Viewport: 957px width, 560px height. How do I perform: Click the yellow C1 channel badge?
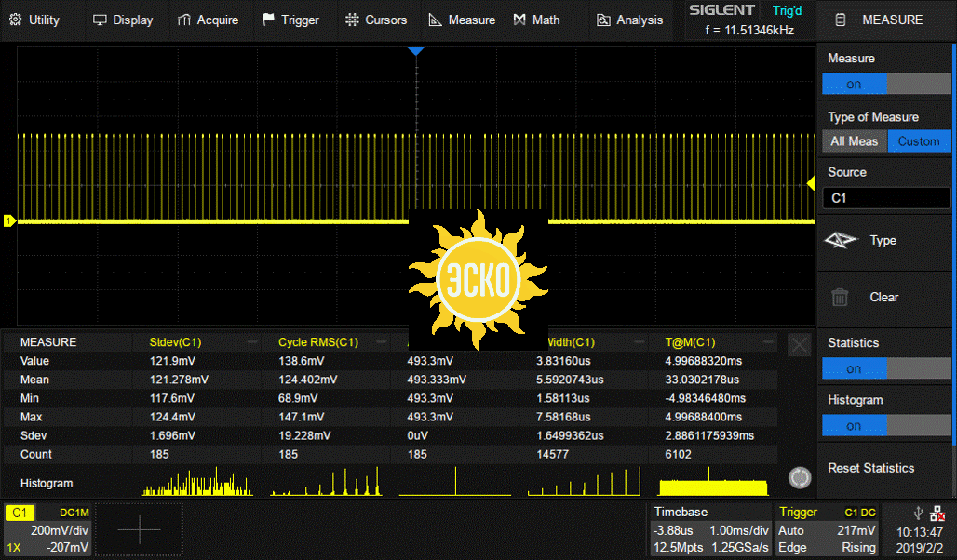point(20,513)
